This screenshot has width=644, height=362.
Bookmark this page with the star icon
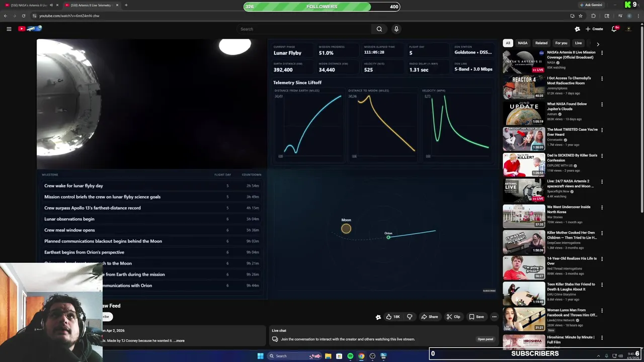point(581,16)
